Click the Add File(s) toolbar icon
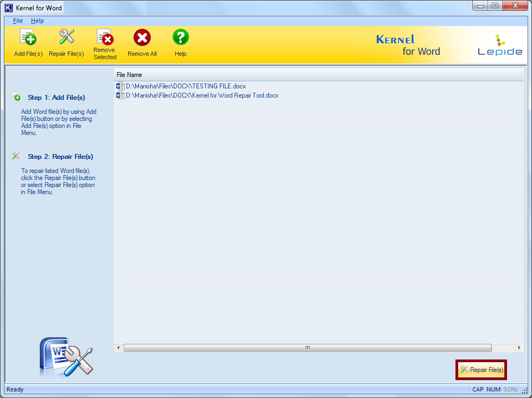 (28, 37)
